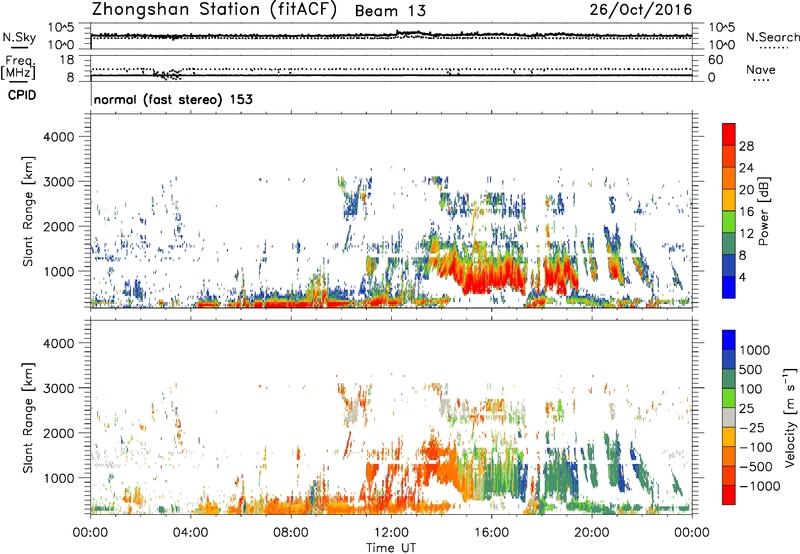Click the Time UT axis label
The height and width of the screenshot is (554, 800).
click(391, 548)
